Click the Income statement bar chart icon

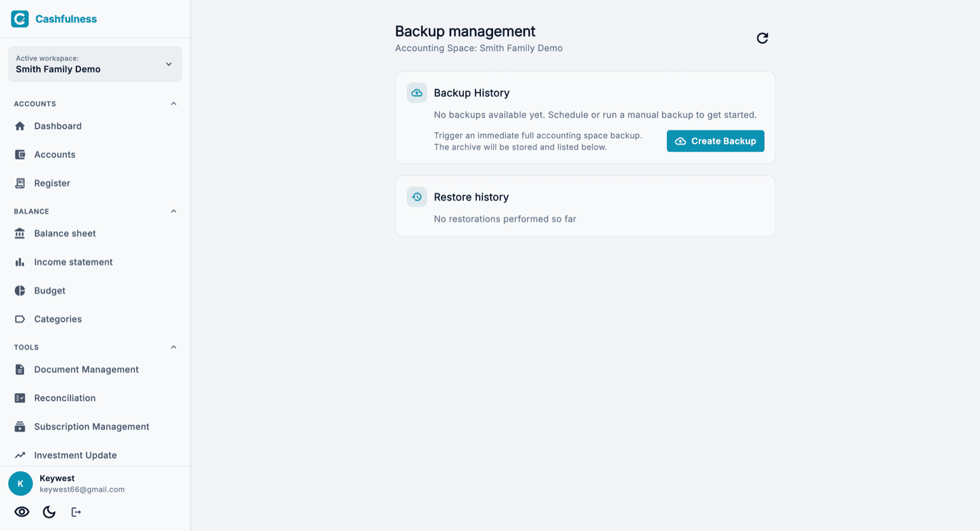20,262
